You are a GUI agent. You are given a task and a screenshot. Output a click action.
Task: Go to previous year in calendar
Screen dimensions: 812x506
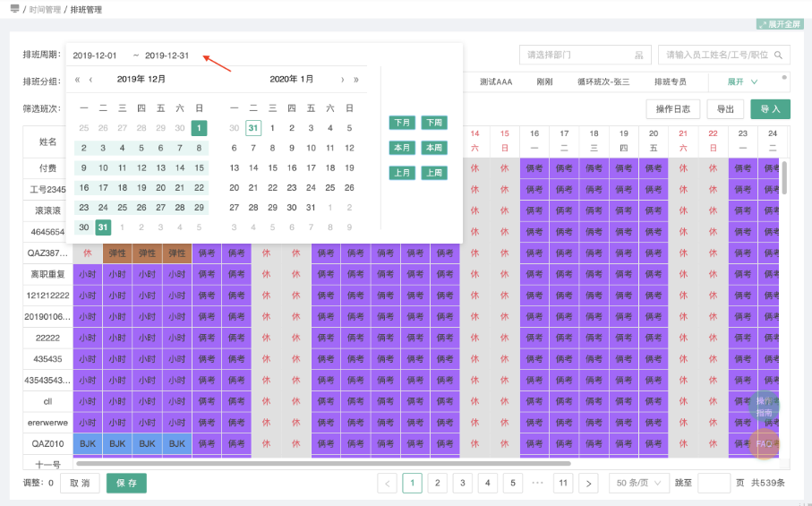78,80
